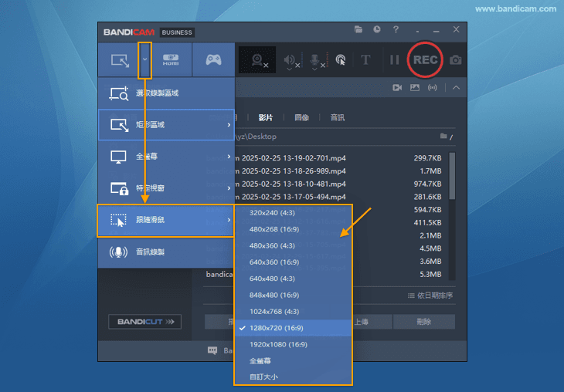Minimize the Bandicam window
The image size is (564, 392).
pos(437,32)
